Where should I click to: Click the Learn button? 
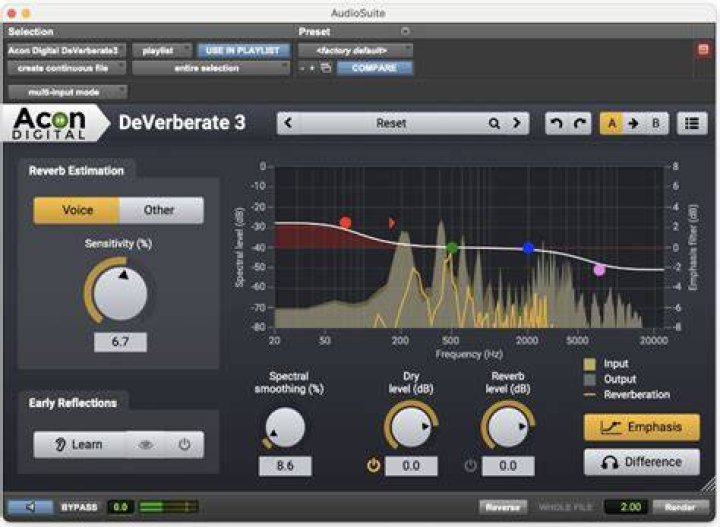(x=80, y=444)
